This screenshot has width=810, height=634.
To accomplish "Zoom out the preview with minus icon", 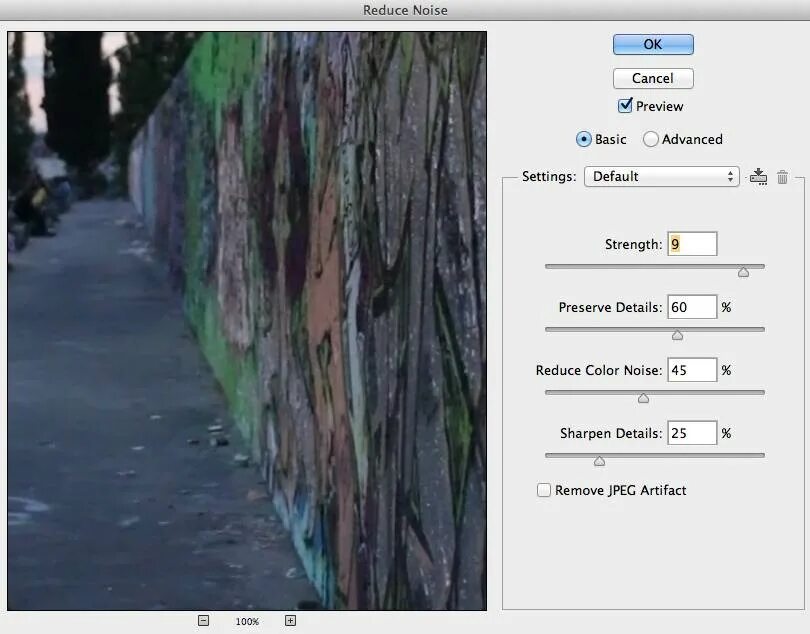I will (x=204, y=621).
